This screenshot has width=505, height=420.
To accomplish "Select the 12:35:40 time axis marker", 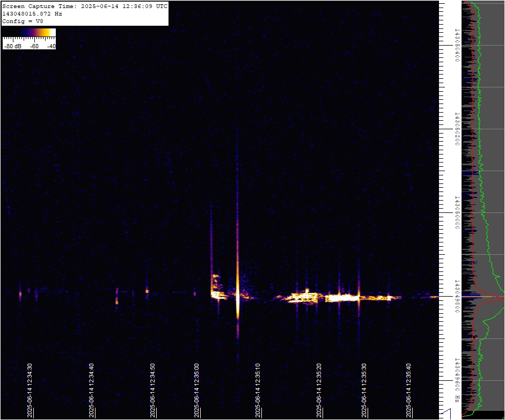I will point(408,390).
